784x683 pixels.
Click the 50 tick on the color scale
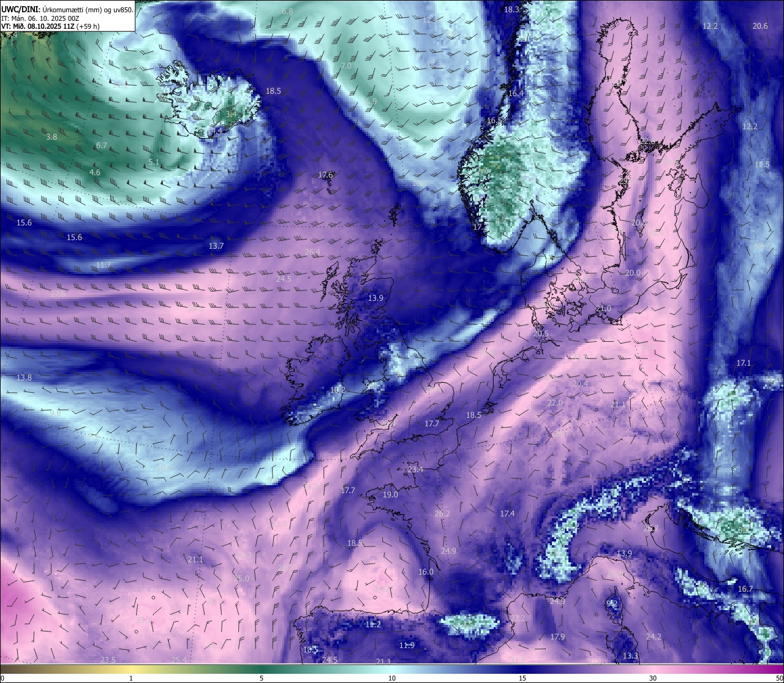tap(778, 677)
